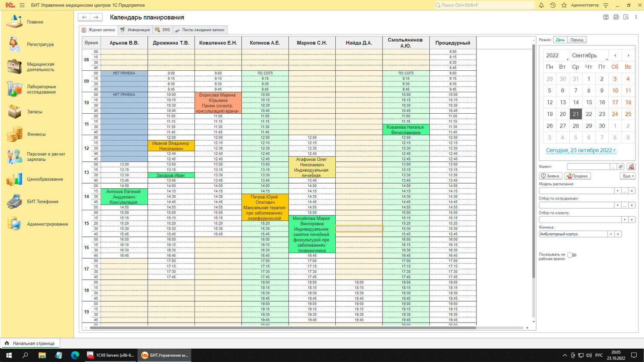
Task: Open the Регистратура section
Action: point(40,44)
